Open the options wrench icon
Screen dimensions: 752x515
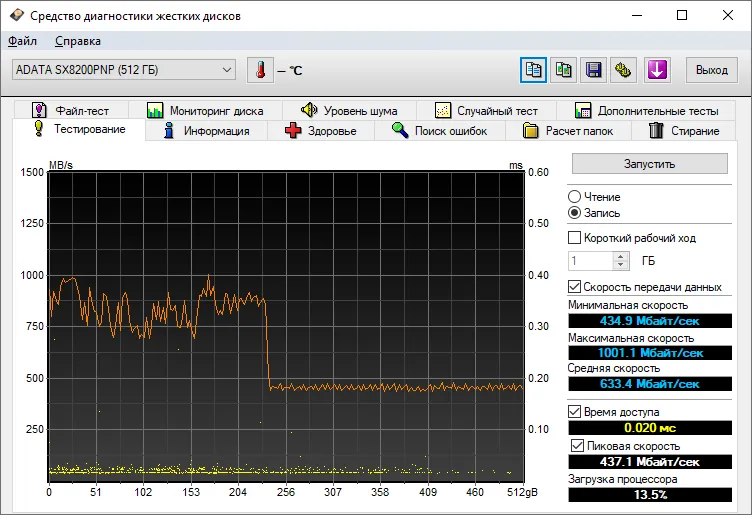point(623,70)
